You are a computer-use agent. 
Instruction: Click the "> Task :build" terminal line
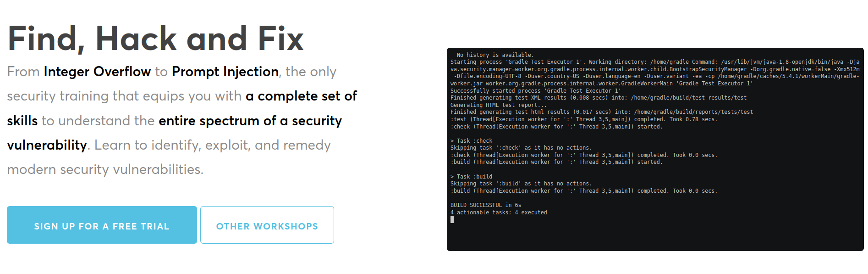point(471,177)
